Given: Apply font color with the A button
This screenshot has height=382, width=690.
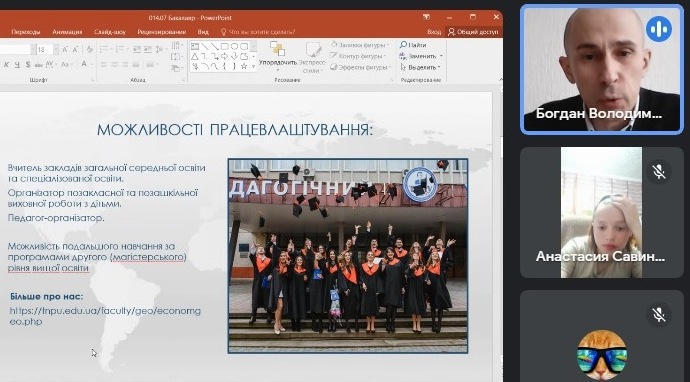Looking at the screenshot, I should pyautogui.click(x=84, y=65).
